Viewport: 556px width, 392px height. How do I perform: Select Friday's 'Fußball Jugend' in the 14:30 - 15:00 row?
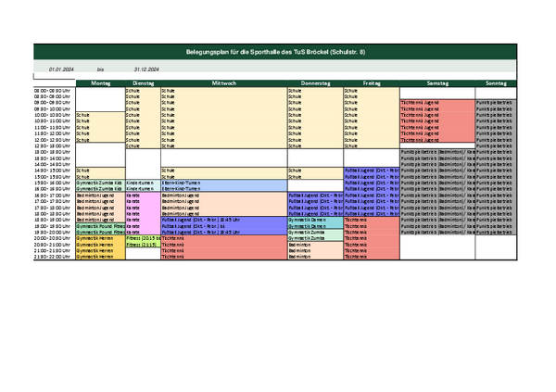tap(372, 171)
